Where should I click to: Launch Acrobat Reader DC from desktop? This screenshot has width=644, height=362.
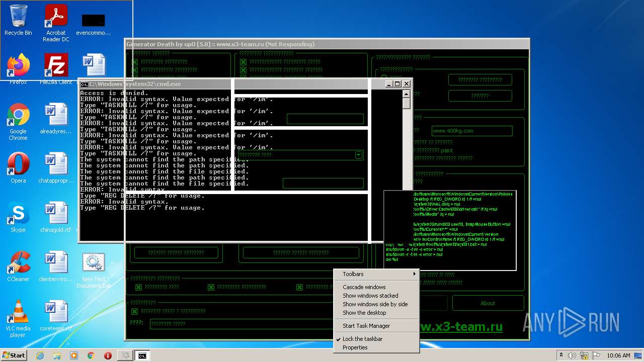tap(56, 23)
